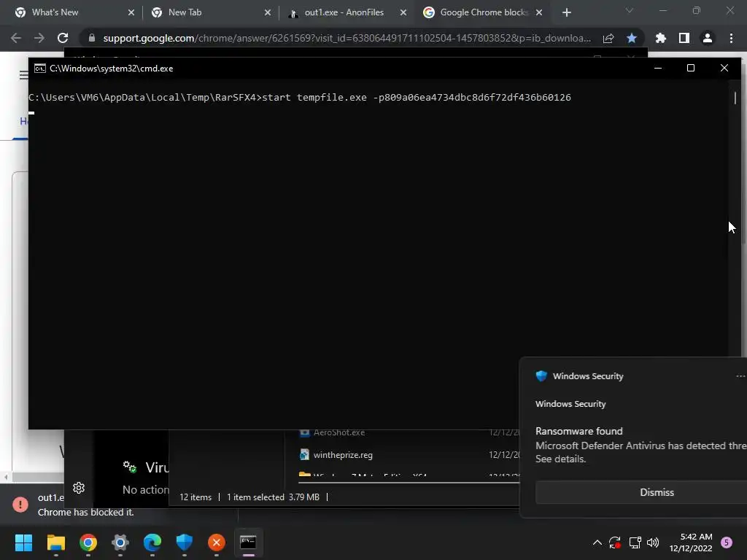Close the What's New tab
747x560 pixels.
pos(131,12)
